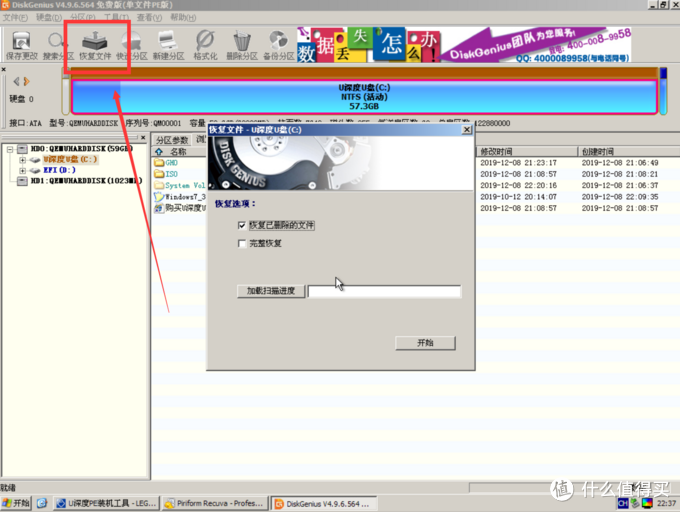Sort by the 创建时间 column header
Screen dimensions: 680x512
(x=629, y=151)
